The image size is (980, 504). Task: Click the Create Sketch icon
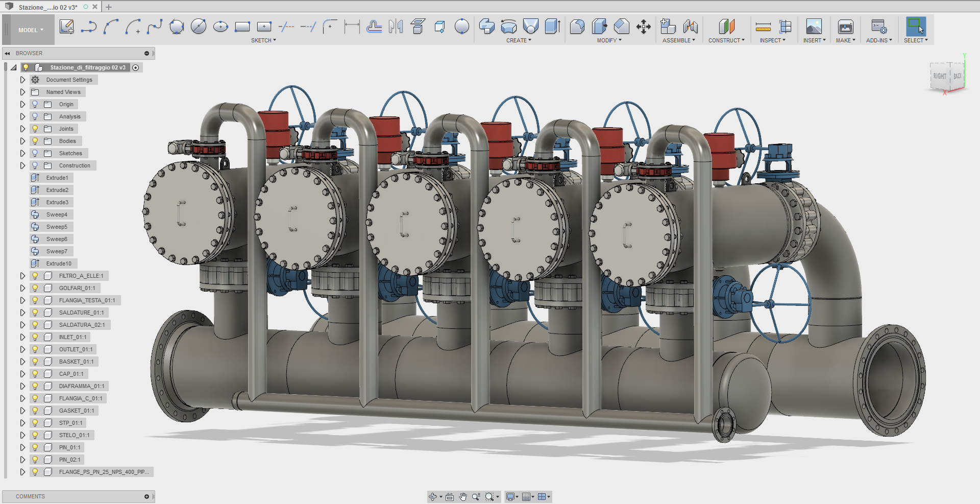coord(67,27)
